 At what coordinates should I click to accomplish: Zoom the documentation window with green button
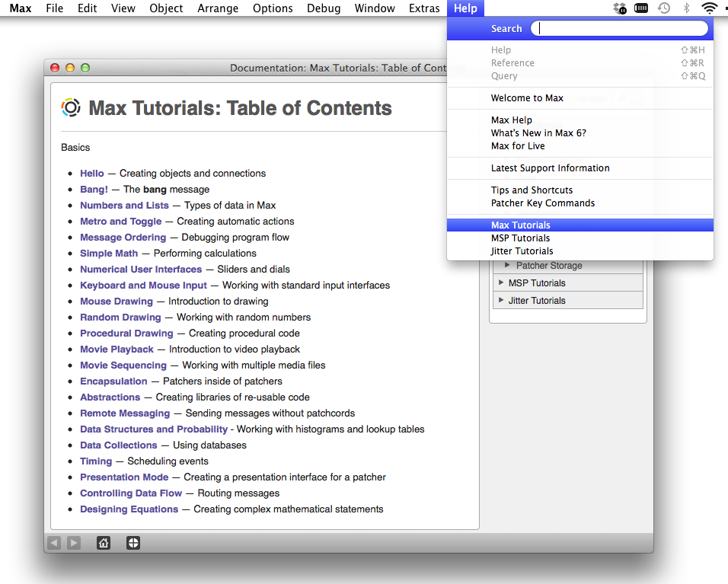(85, 68)
